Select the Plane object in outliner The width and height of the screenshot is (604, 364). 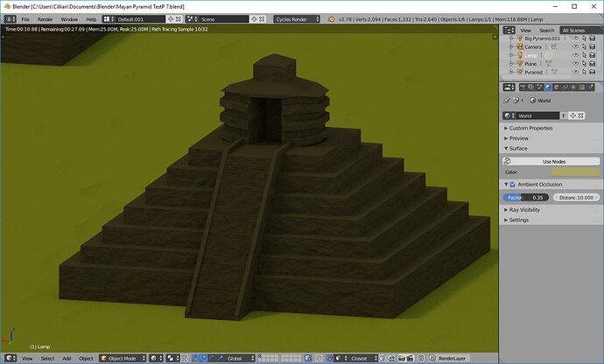530,64
